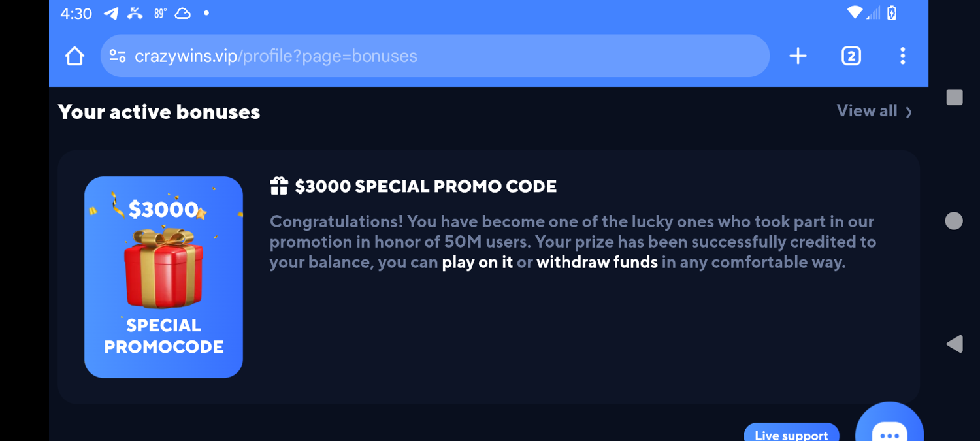Screen dimensions: 980x441
Task: Follow the "play on it" link
Action: 478,263
